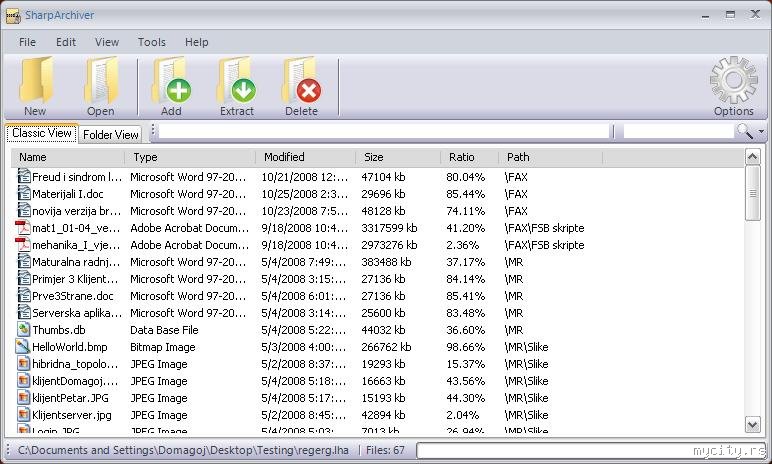Screen dimensions: 772x464
Task: Click the Word icon of Prve3Strane.doc
Action: tap(24, 296)
